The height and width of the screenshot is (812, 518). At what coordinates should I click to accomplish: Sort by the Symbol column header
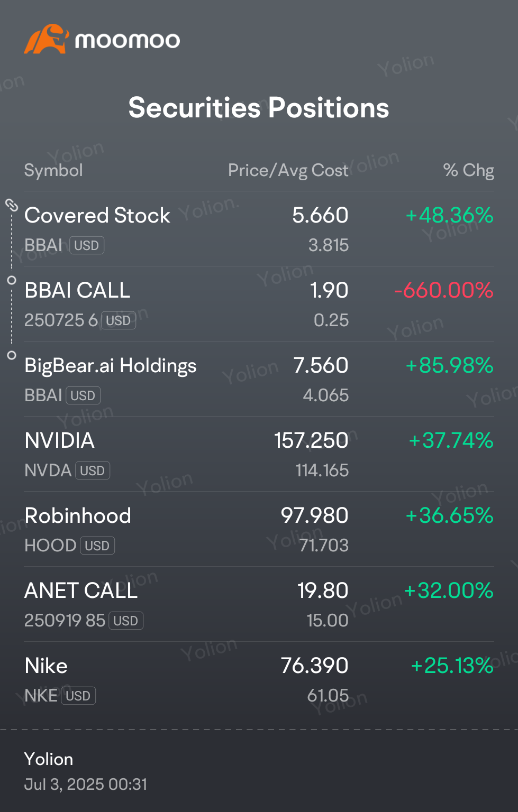point(53,170)
